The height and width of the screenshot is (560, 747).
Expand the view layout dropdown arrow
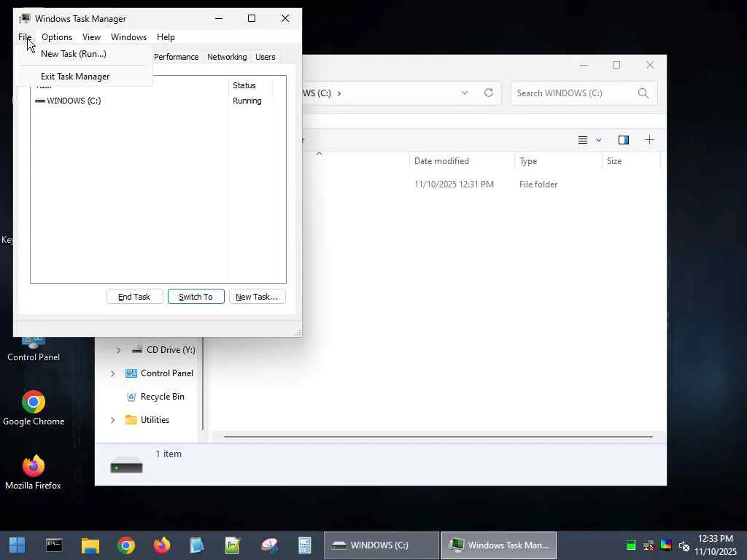tap(598, 140)
